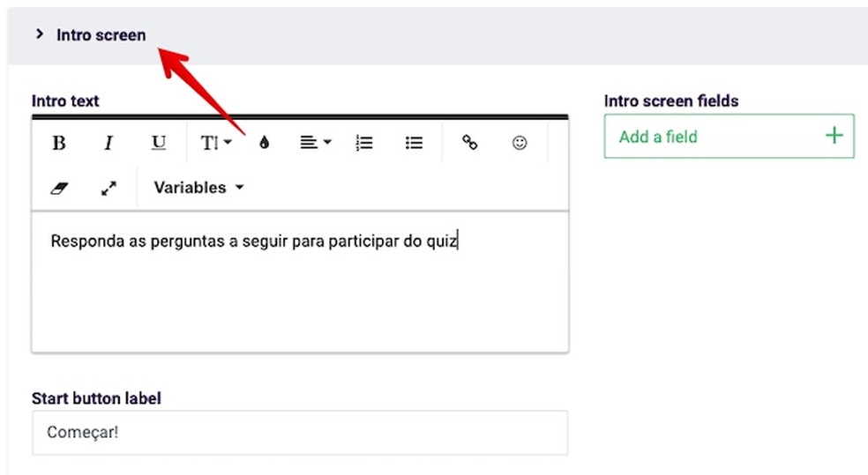The width and height of the screenshot is (868, 475).
Task: Open the emoji smiley picker
Action: pyautogui.click(x=520, y=143)
